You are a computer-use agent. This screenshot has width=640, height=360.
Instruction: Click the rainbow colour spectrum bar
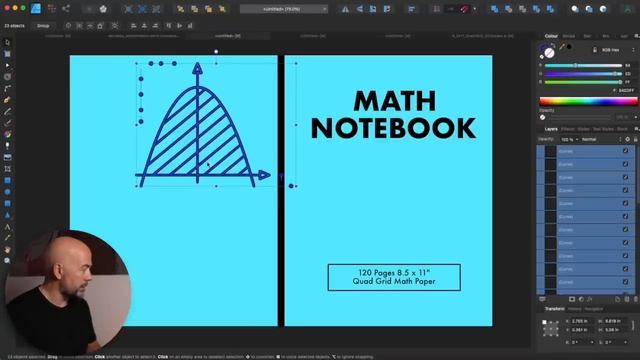588,101
